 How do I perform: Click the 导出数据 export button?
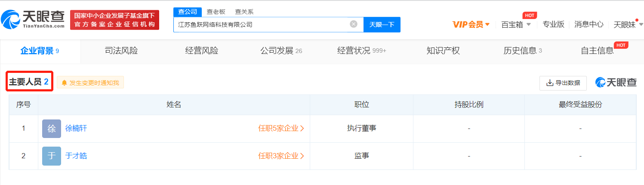[563, 83]
